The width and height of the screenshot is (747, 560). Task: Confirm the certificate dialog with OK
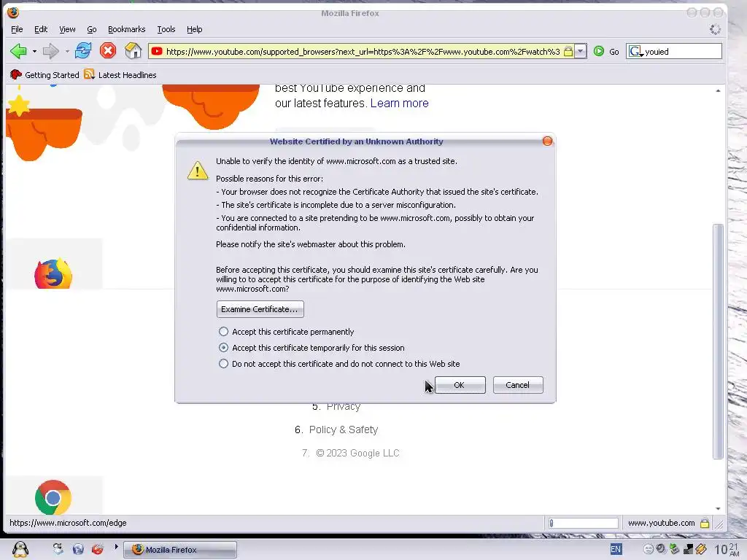click(460, 385)
